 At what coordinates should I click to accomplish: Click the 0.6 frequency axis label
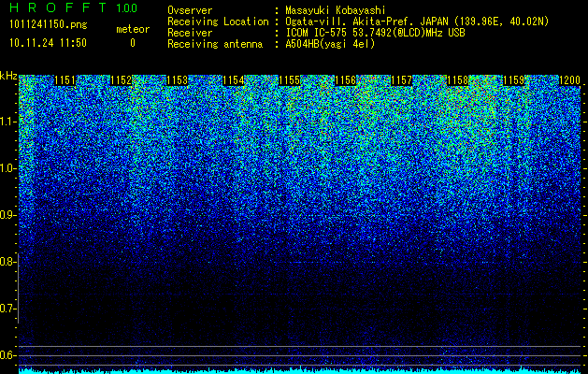tap(7, 355)
